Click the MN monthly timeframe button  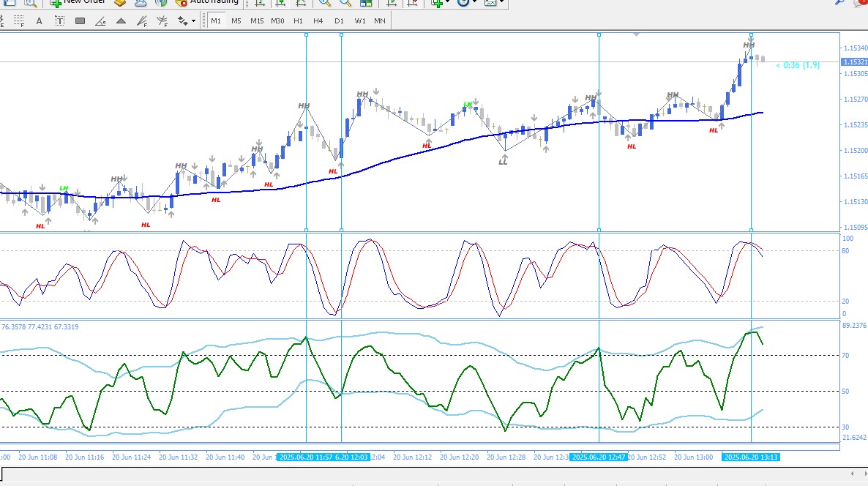click(380, 21)
